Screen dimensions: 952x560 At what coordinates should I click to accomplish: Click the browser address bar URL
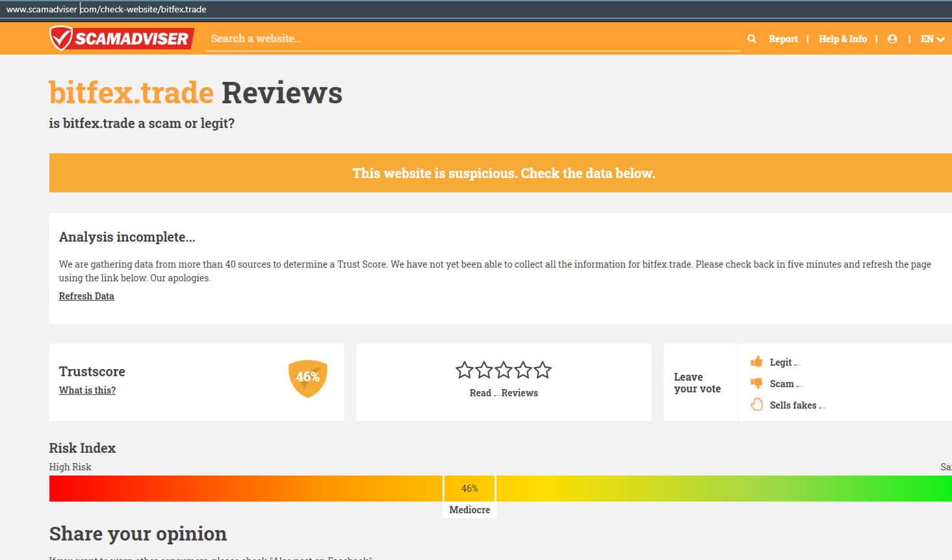tap(106, 10)
